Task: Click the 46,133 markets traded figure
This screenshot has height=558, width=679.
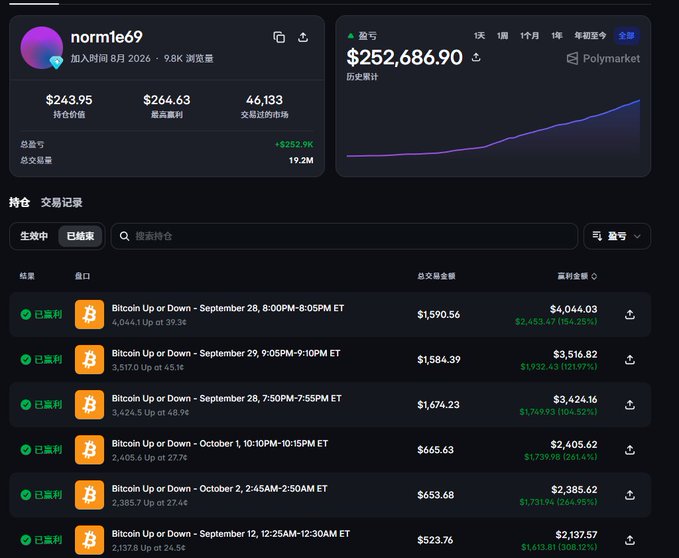Action: (264, 100)
